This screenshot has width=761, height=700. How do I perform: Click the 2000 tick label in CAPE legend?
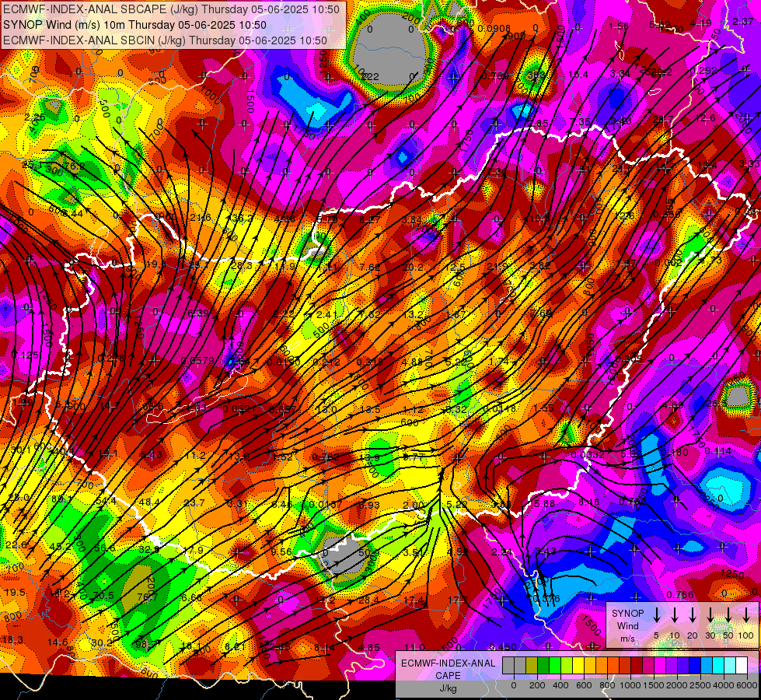(677, 685)
